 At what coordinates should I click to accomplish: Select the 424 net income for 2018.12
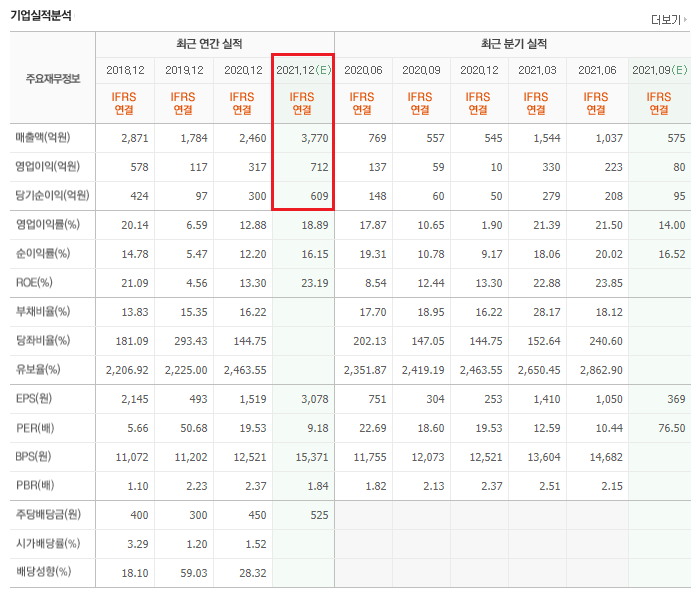(139, 196)
